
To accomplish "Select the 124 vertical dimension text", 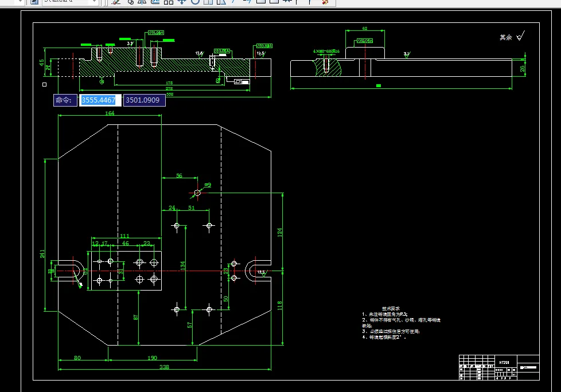I will [x=280, y=232].
